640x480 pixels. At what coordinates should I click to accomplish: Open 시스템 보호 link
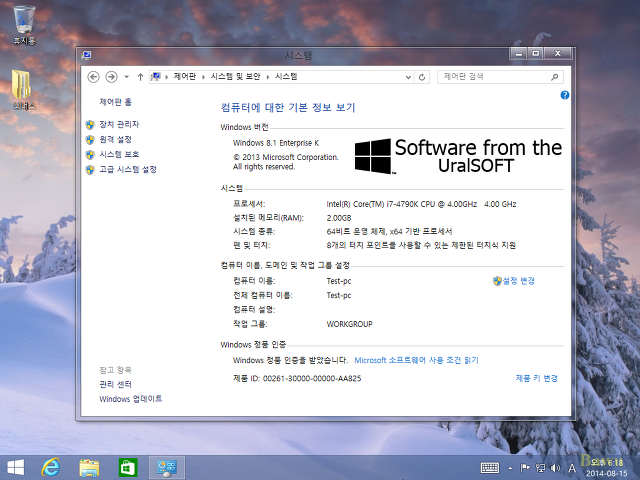(x=119, y=154)
